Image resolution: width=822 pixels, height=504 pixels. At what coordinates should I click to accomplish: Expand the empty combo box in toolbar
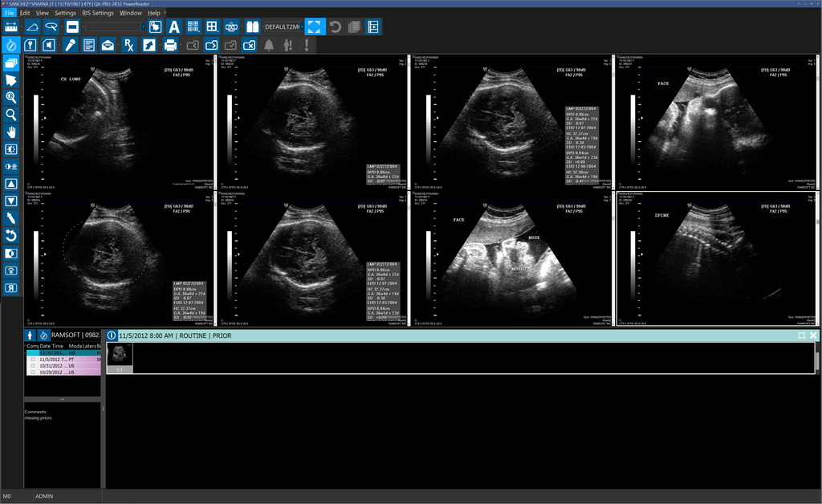[143, 26]
